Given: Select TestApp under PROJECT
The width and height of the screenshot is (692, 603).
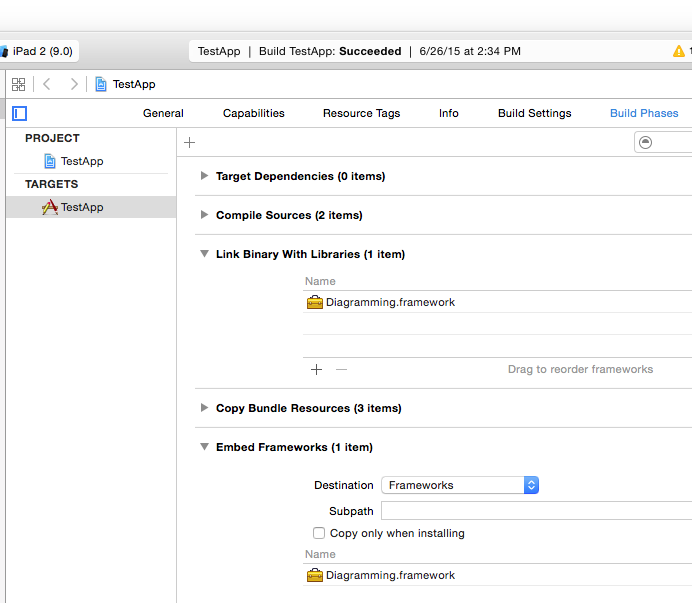Looking at the screenshot, I should (x=81, y=161).
